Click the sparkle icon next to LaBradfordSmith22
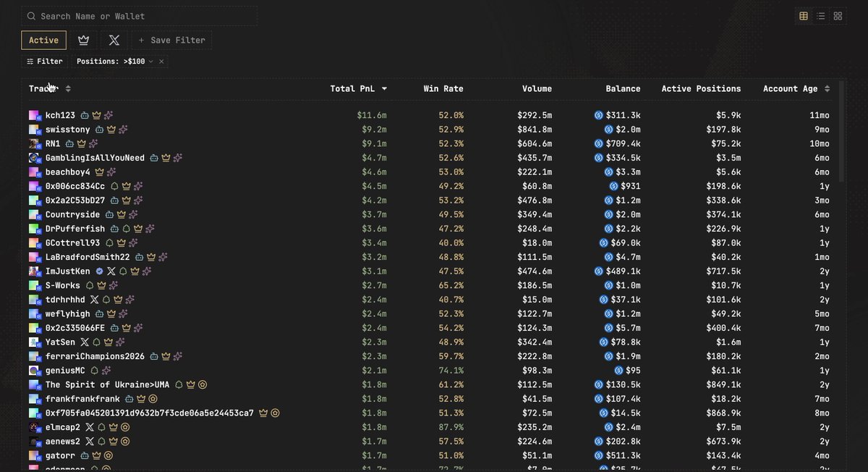This screenshot has height=472, width=868. point(163,257)
